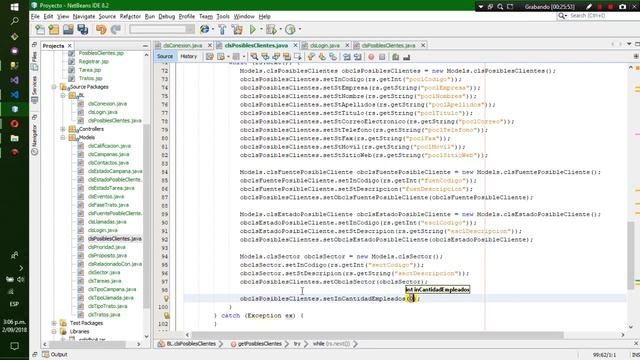Click the camera icon in recording bar
The image size is (640, 360).
click(622, 7)
